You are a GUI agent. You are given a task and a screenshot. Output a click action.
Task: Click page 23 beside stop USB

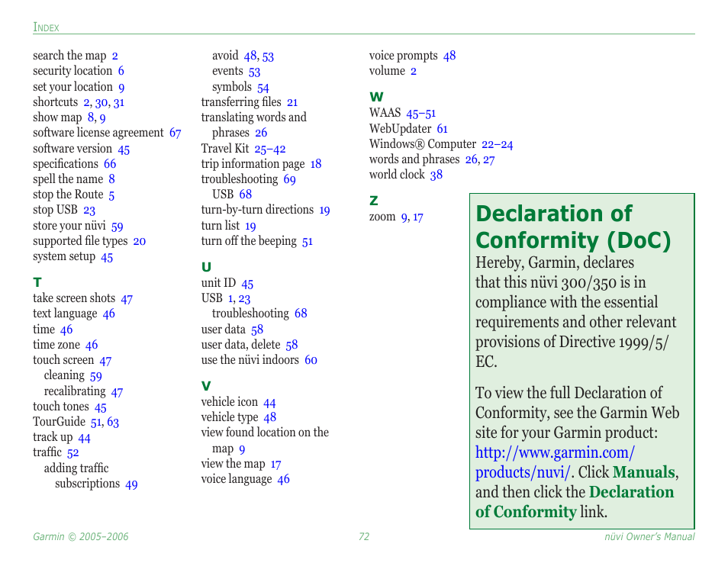coord(89,211)
